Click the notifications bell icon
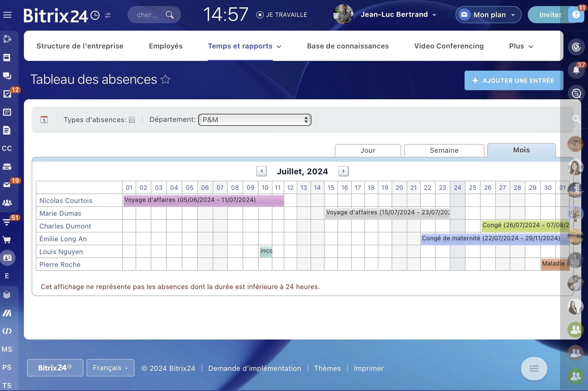The width and height of the screenshot is (588, 391). pos(576,70)
